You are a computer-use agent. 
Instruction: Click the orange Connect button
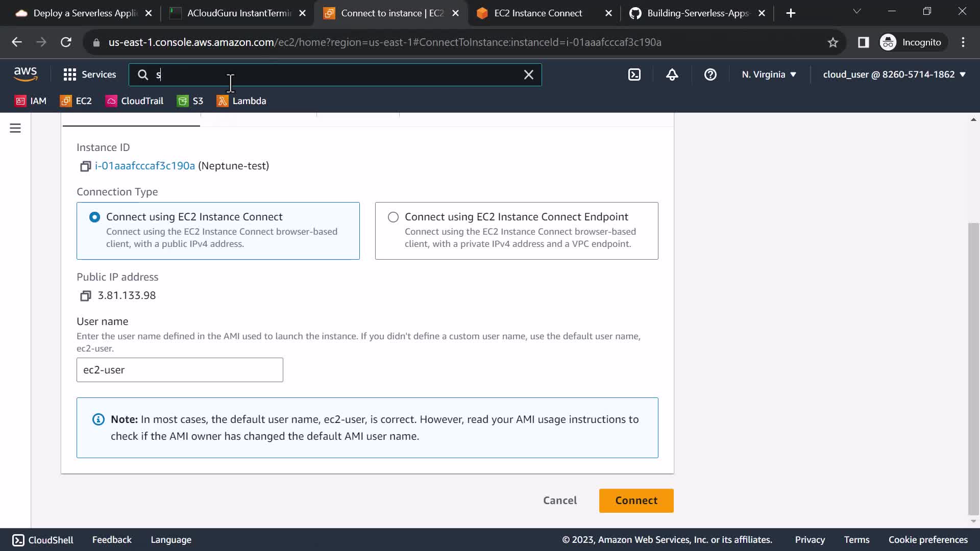(x=636, y=500)
